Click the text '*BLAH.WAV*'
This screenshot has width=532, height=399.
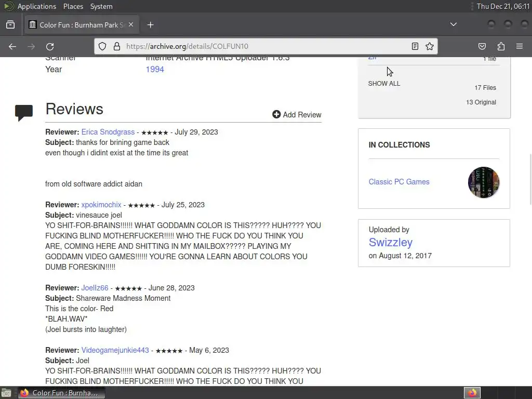click(x=66, y=319)
